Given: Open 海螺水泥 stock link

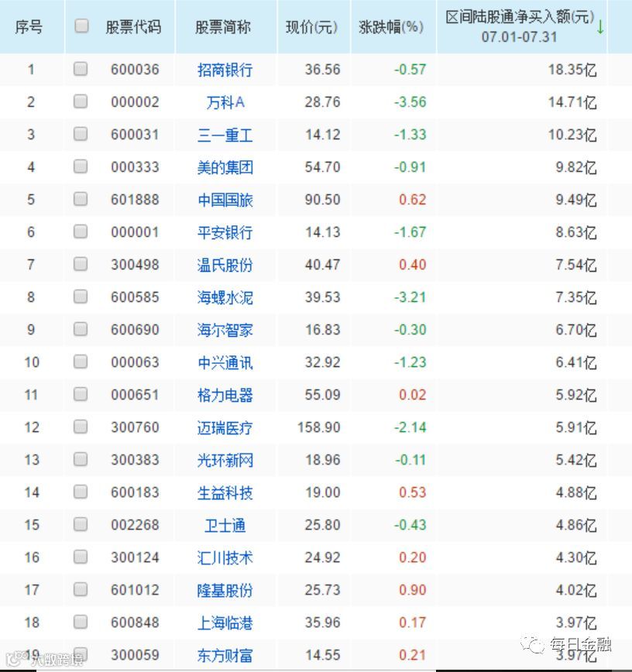Looking at the screenshot, I should (225, 297).
